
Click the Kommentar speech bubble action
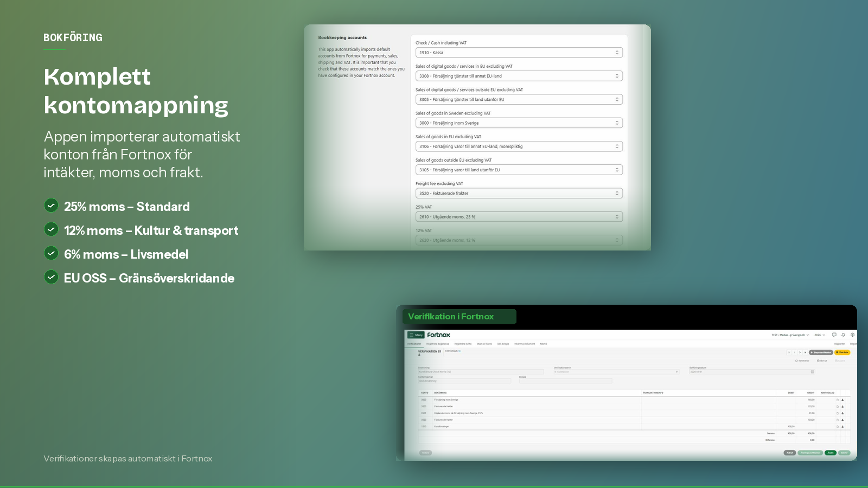(x=802, y=361)
